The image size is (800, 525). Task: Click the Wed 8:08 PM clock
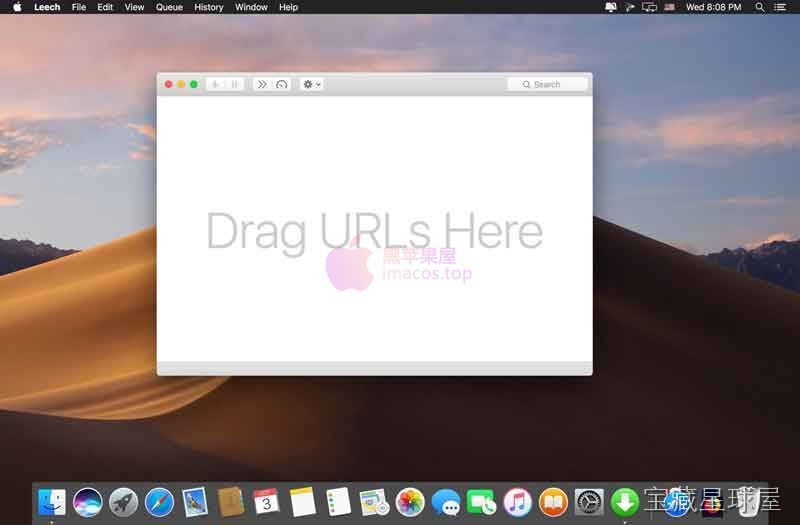[x=713, y=7]
